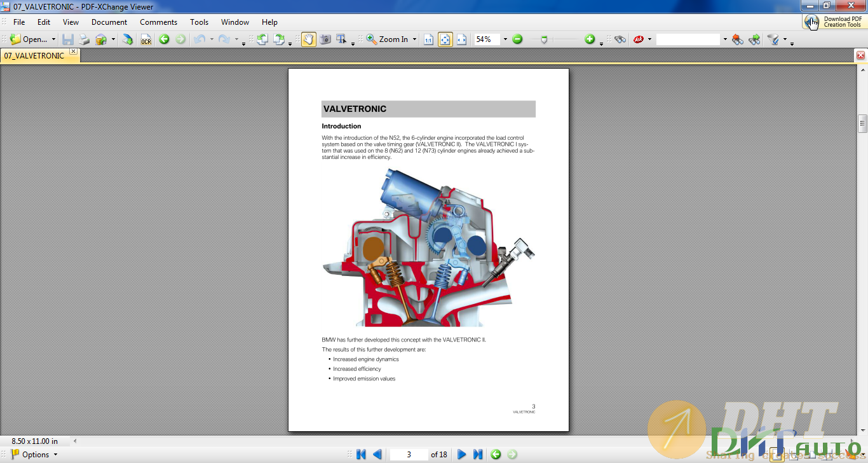Close the 07_VALVETRONIC tab with its x
The width and height of the screenshot is (868, 463).
pos(73,52)
